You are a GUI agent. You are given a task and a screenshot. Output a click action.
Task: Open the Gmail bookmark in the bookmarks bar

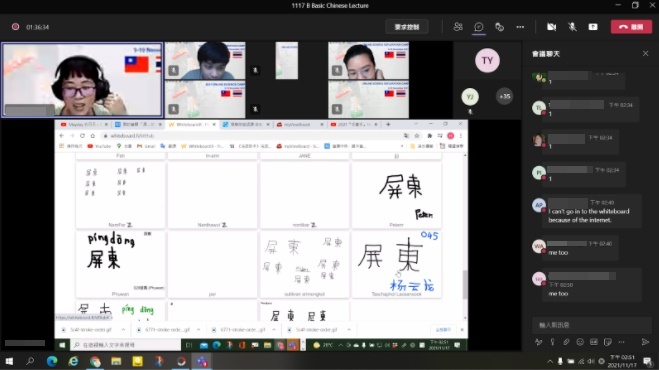click(x=146, y=146)
